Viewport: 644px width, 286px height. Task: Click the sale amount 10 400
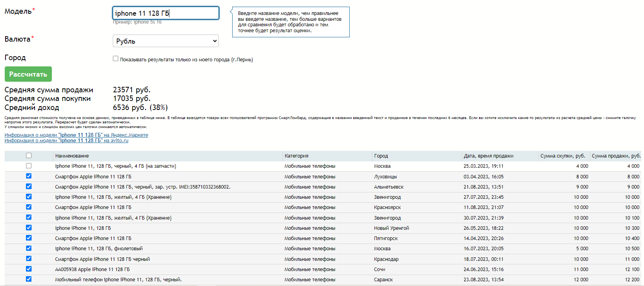pos(632,238)
